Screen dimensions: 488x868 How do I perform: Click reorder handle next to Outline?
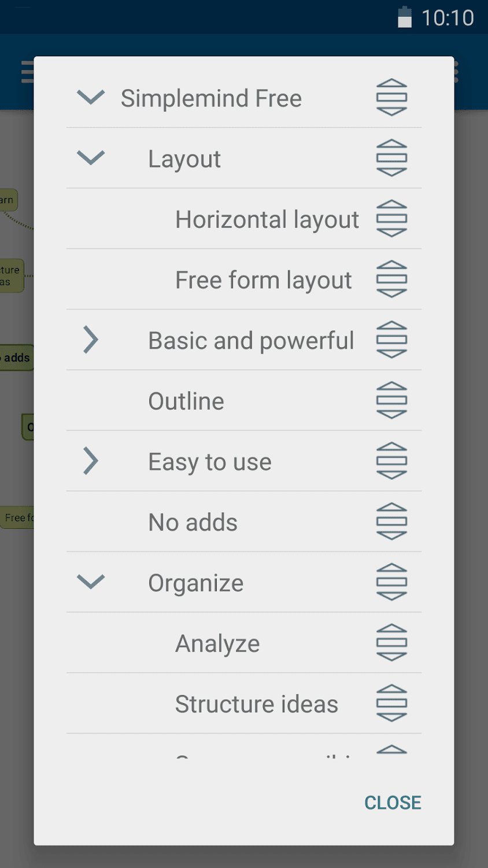(x=391, y=400)
